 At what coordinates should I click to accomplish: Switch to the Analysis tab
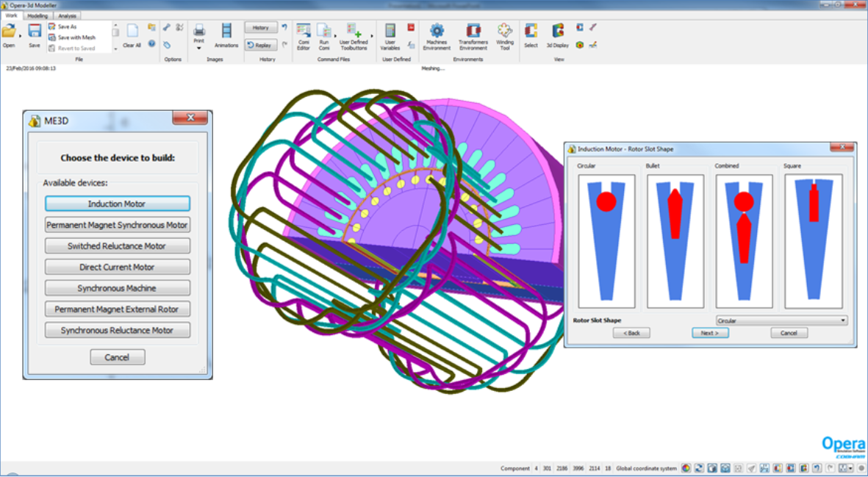coord(67,16)
